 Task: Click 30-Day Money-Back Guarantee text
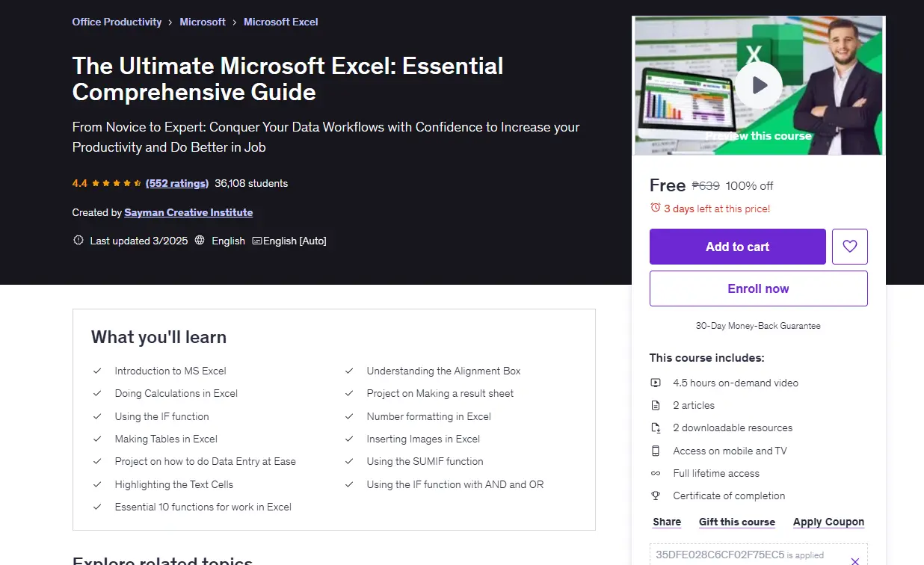(x=758, y=326)
